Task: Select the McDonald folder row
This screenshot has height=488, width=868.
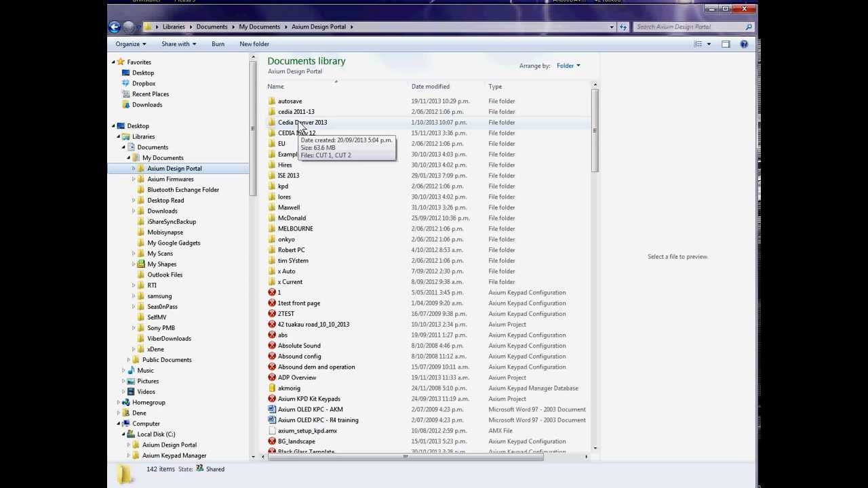Action: click(x=427, y=218)
